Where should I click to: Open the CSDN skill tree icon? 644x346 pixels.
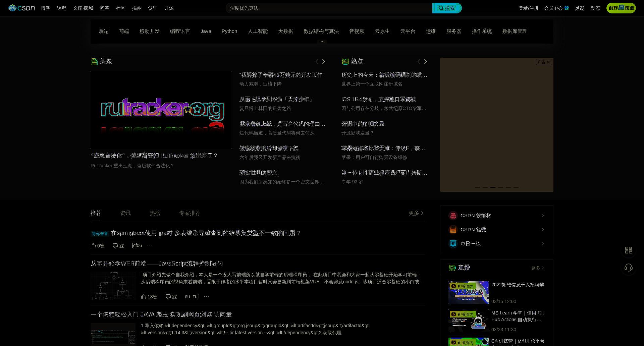pos(453,216)
